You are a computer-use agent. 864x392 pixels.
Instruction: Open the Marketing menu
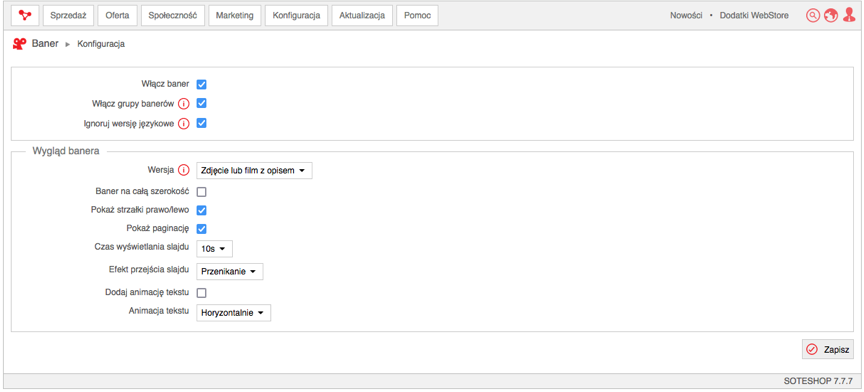click(235, 15)
